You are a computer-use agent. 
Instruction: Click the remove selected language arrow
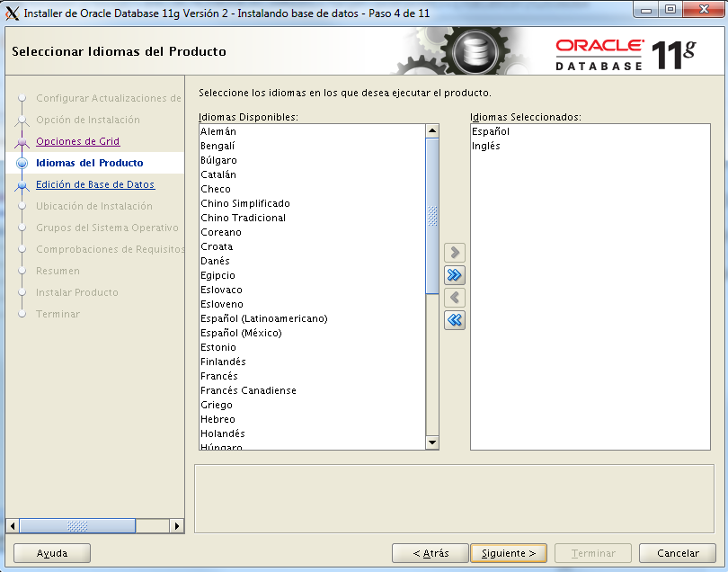point(455,298)
